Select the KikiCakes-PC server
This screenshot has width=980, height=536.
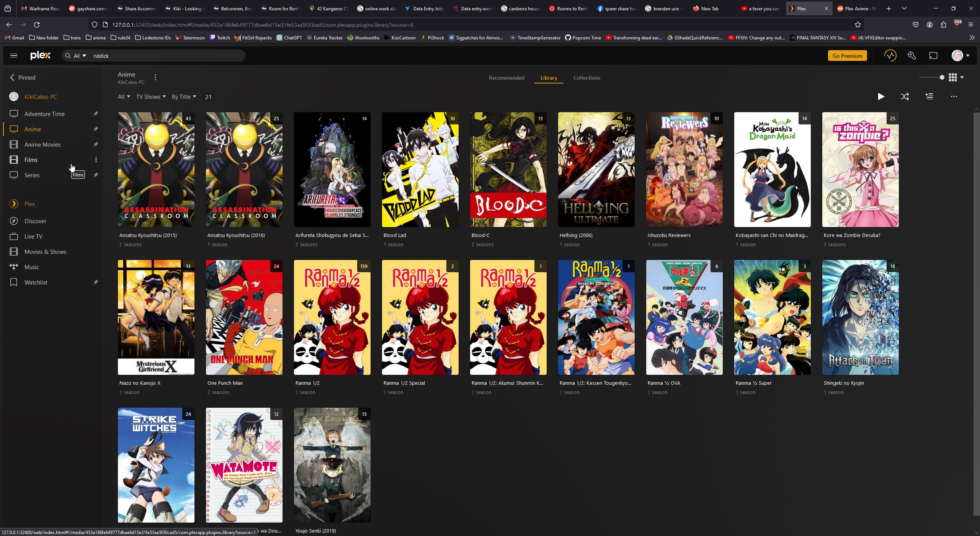(x=41, y=96)
